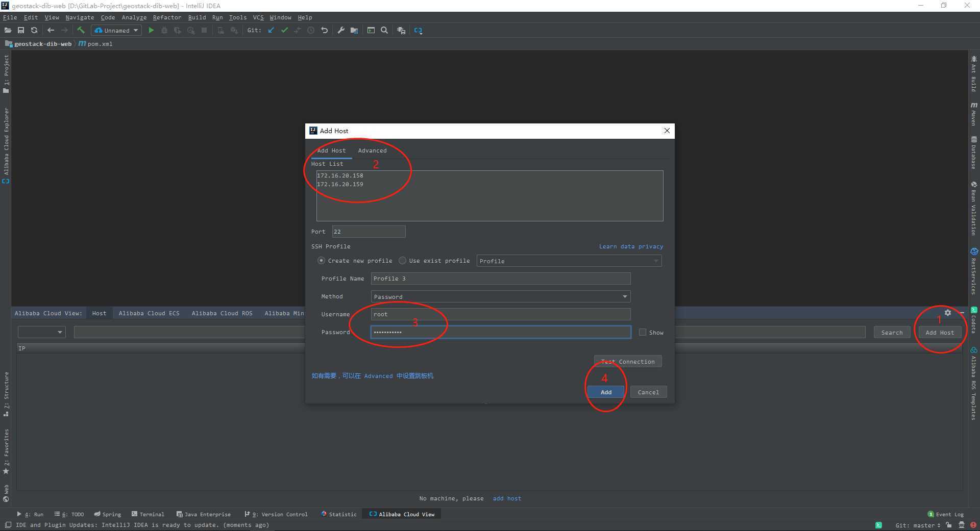Tick the Show password checkbox
980x531 pixels.
click(643, 332)
